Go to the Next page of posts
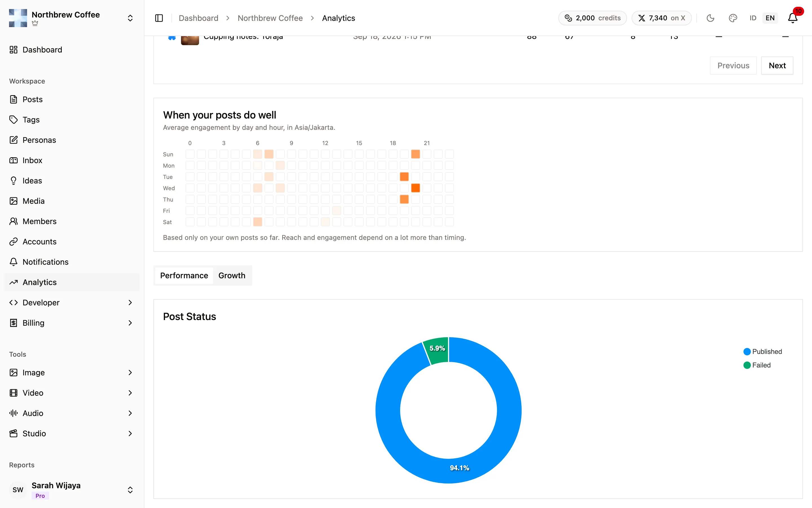 point(777,65)
